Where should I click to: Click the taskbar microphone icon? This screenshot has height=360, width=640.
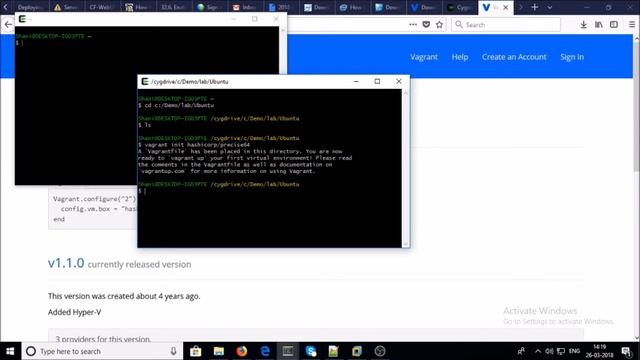[x=173, y=351]
